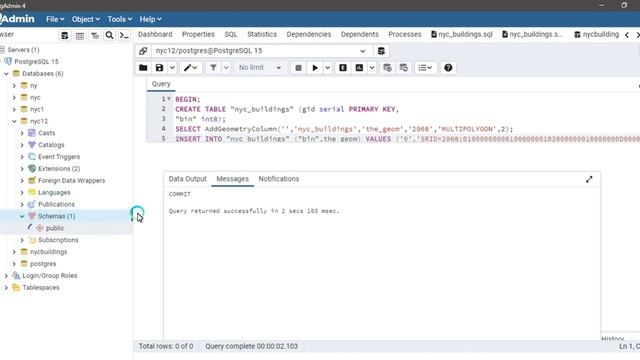Screen dimensions: 640x360
Task: Expand the nyc1 database node
Action: coord(14,109)
